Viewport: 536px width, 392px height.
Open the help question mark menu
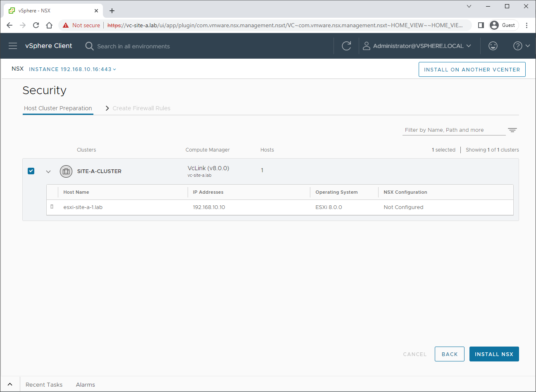[x=522, y=46]
